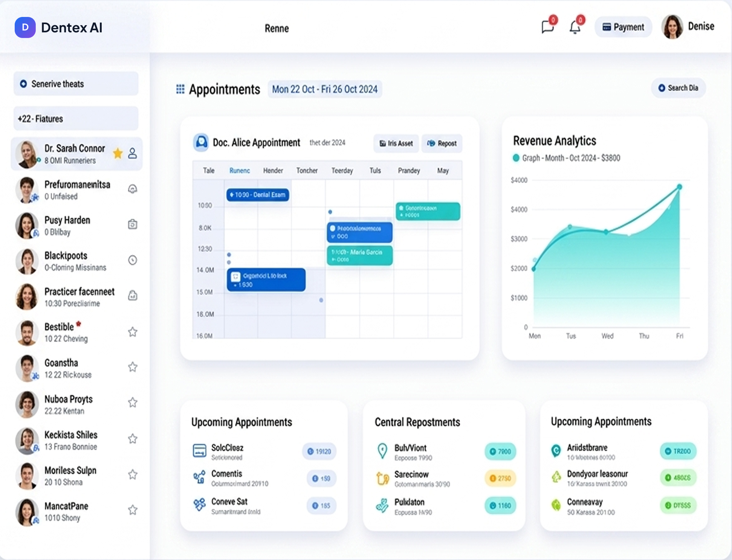Click the icon beside Prefuromanenitsa

coord(133,189)
